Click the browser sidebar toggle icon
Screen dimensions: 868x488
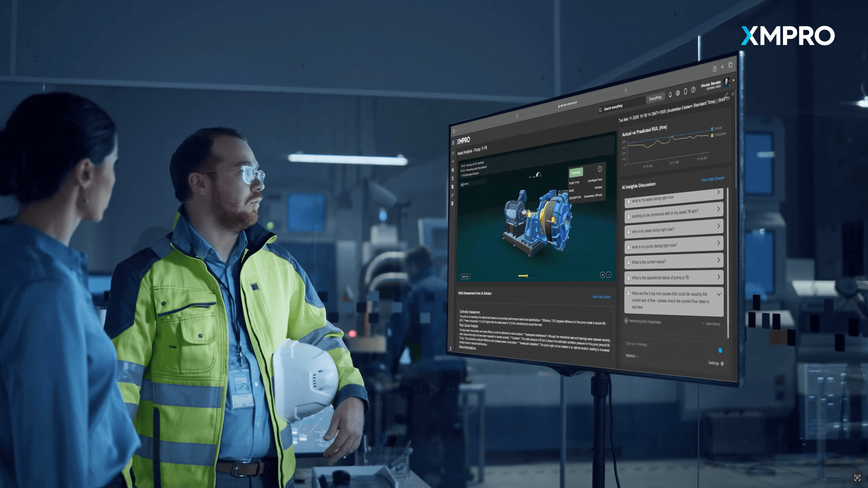pyautogui.click(x=454, y=131)
